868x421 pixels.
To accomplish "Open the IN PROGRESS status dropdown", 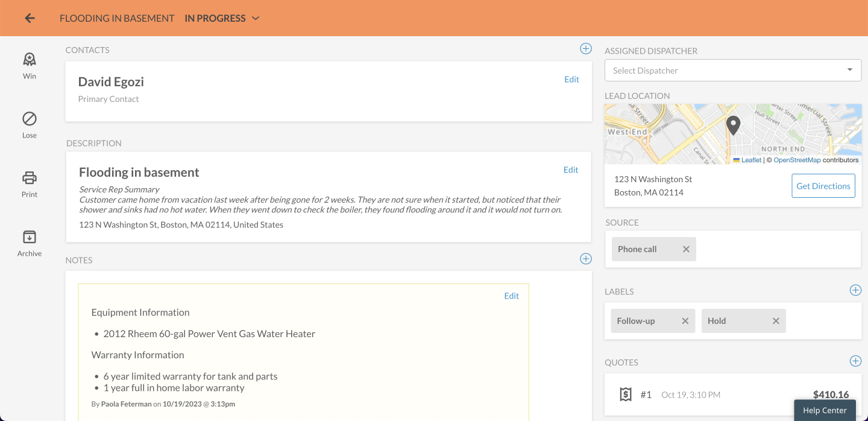I will [x=221, y=18].
